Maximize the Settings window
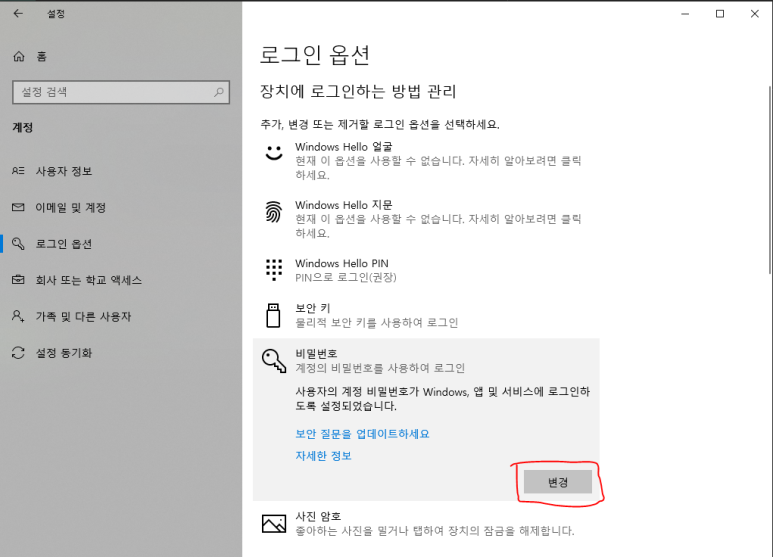 point(720,14)
